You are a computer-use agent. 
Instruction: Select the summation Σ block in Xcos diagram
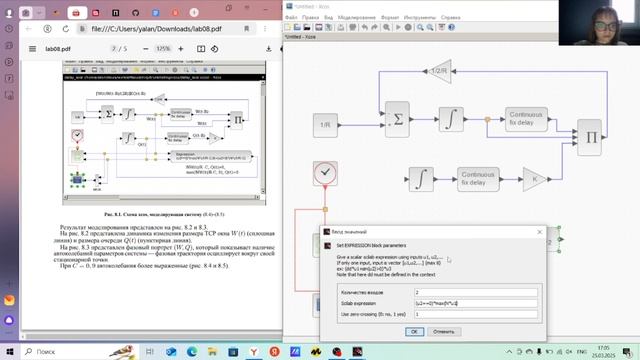pyautogui.click(x=397, y=119)
